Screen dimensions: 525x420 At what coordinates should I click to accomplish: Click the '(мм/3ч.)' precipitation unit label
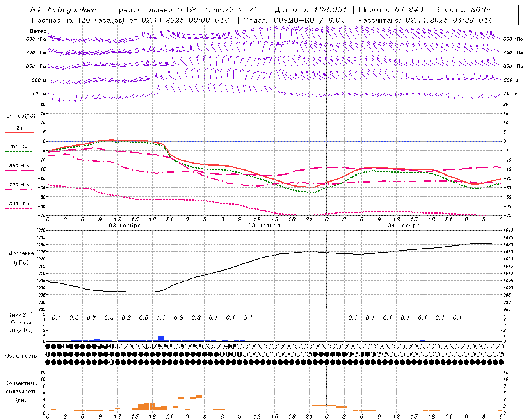(x=21, y=315)
